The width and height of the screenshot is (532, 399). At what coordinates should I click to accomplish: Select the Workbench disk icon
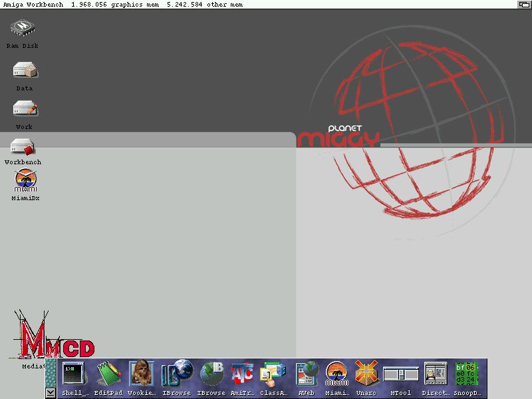23,146
